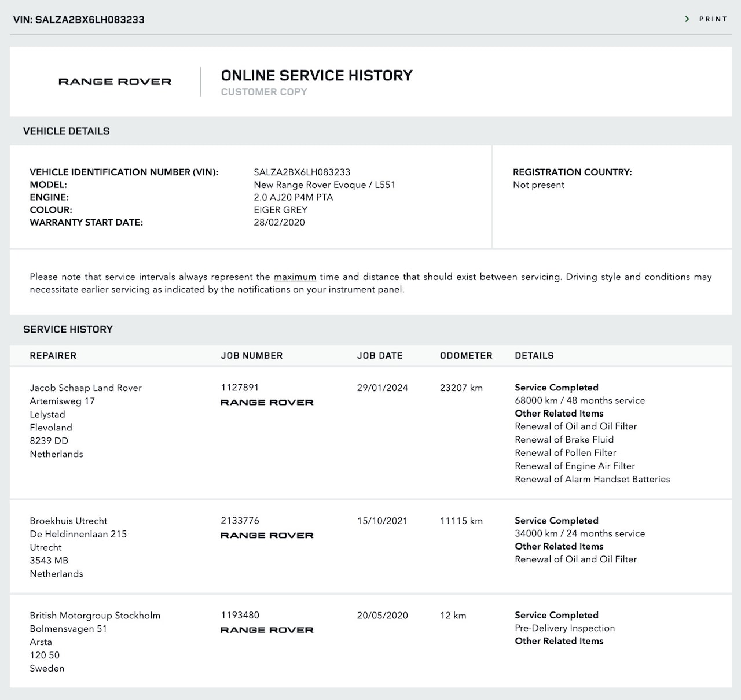Click the 11115 km odometer reading

click(461, 521)
